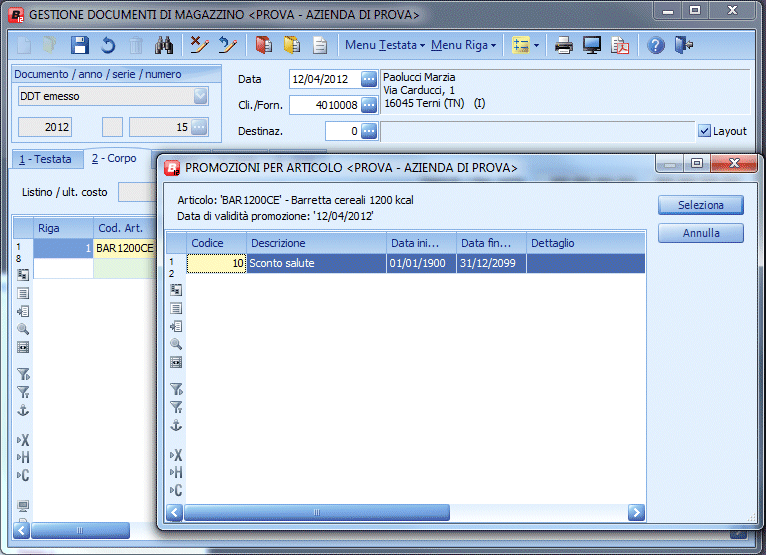Click the PDF export icon
The height and width of the screenshot is (555, 766).
620,45
